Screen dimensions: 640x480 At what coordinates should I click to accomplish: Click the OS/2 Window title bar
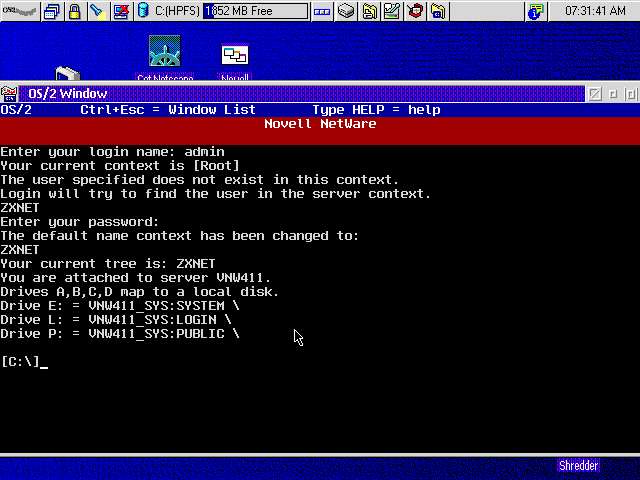pos(301,94)
